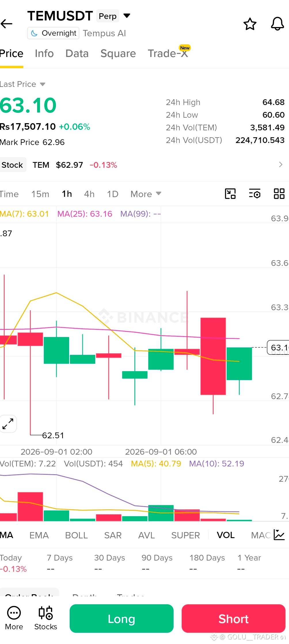Switch to the Square tab

pos(118,54)
